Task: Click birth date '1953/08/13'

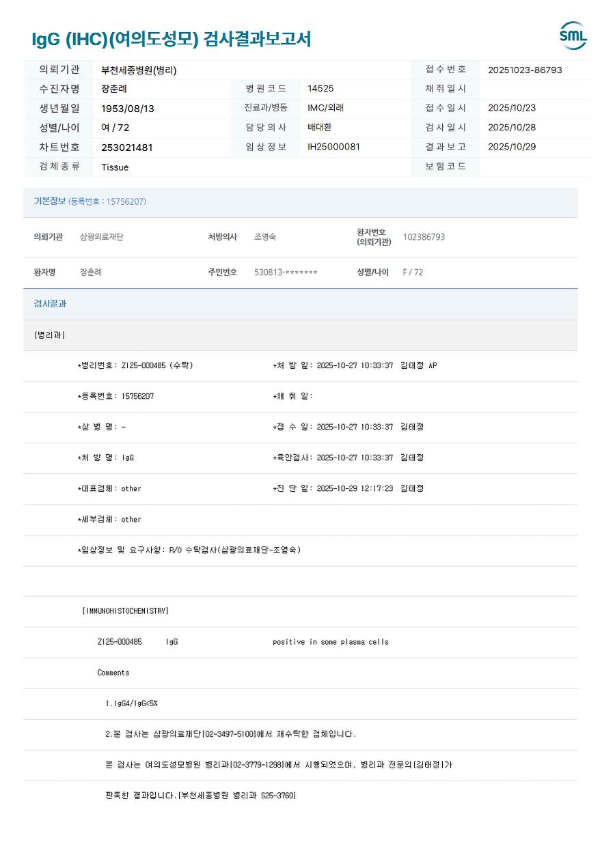Action: point(128,109)
